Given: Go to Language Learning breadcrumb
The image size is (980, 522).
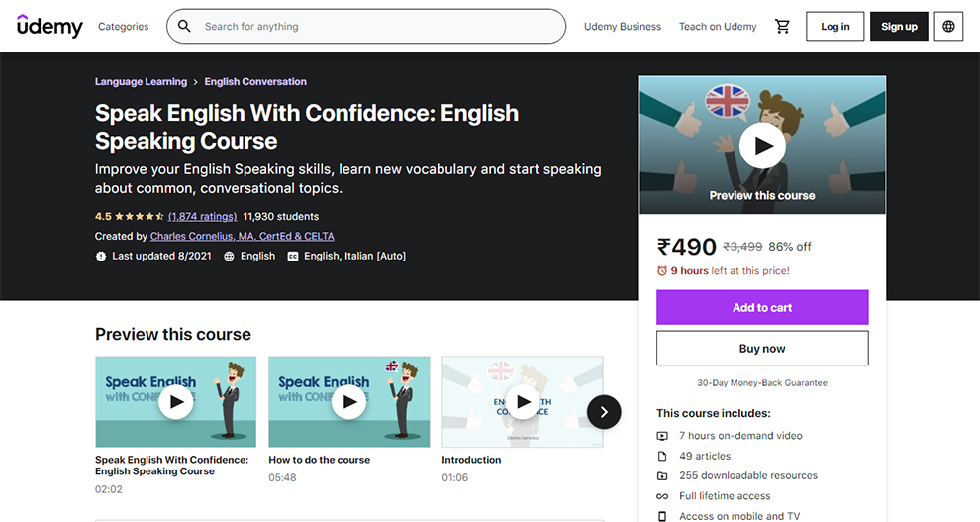Looking at the screenshot, I should (x=141, y=82).
